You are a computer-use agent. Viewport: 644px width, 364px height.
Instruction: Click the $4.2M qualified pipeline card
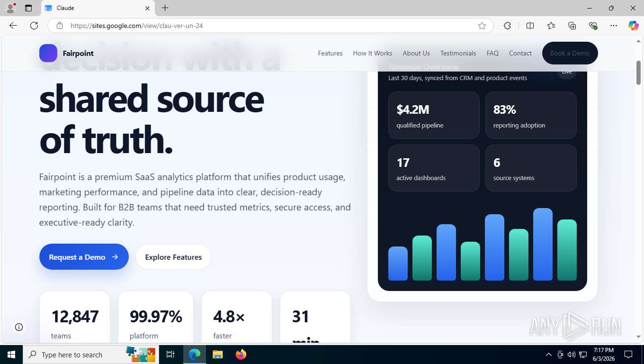(434, 115)
